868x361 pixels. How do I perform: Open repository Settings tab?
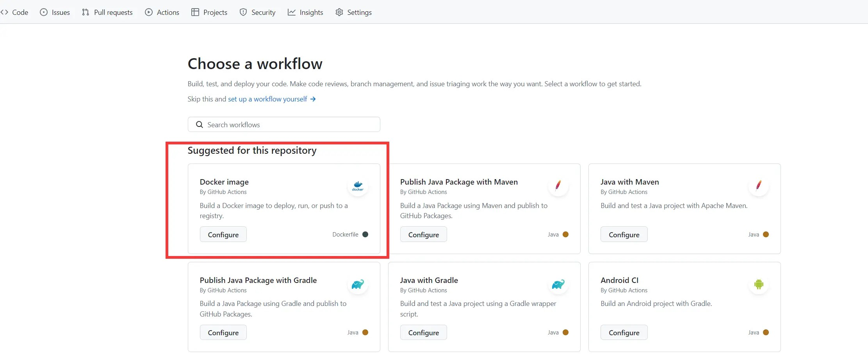(x=354, y=12)
